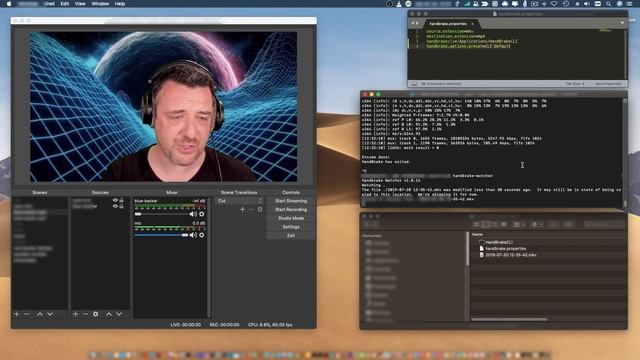Remove scene transition with minus icon
The width and height of the screenshot is (640, 360).
pyautogui.click(x=251, y=209)
